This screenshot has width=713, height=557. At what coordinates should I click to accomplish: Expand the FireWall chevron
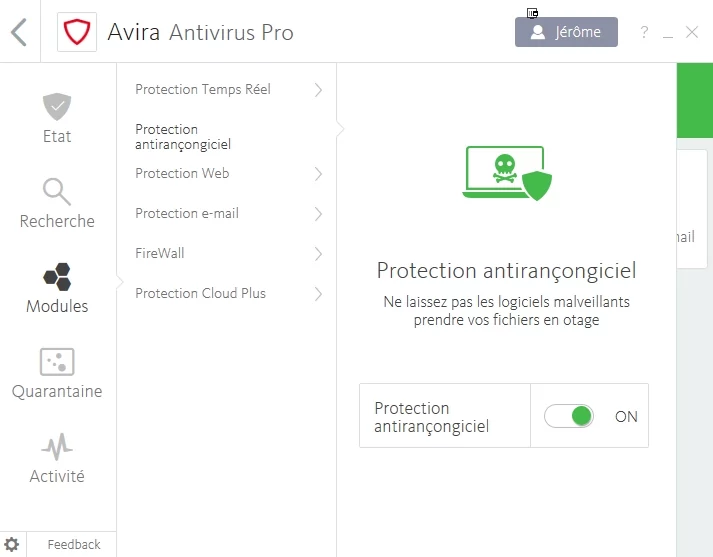point(318,254)
